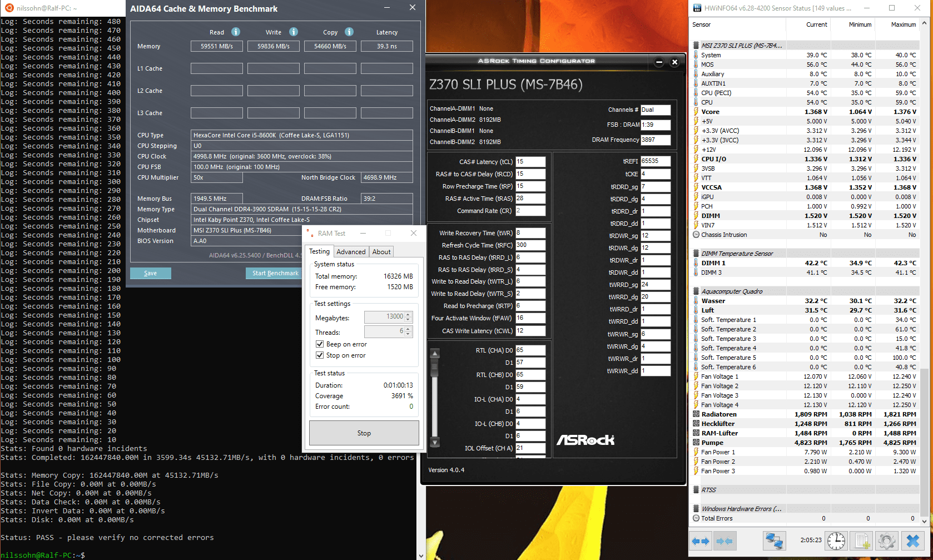Click the Windows Hardware Errors group icon

click(x=696, y=509)
